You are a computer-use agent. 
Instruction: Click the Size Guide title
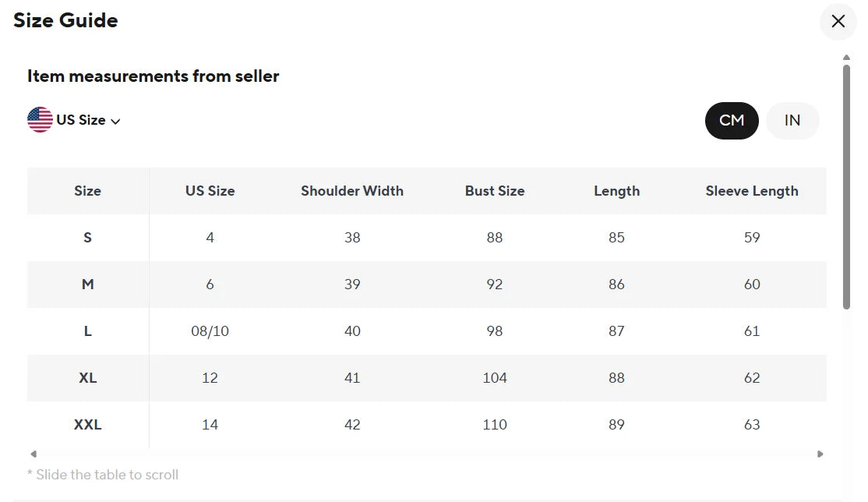(65, 20)
